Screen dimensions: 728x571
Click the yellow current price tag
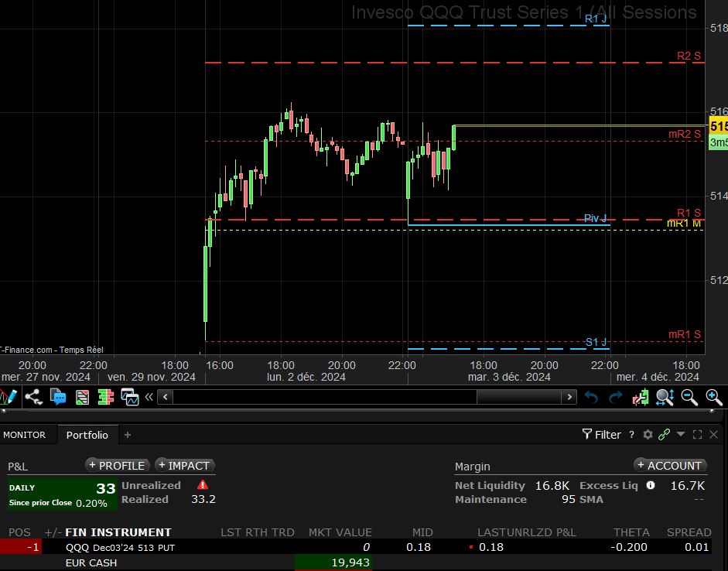tap(718, 126)
